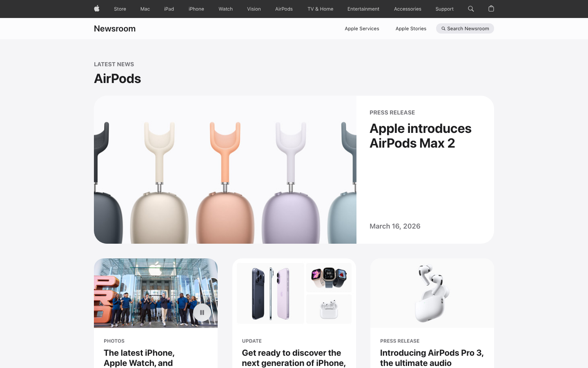Image resolution: width=588 pixels, height=368 pixels.
Task: Open the Support menu
Action: (444, 9)
